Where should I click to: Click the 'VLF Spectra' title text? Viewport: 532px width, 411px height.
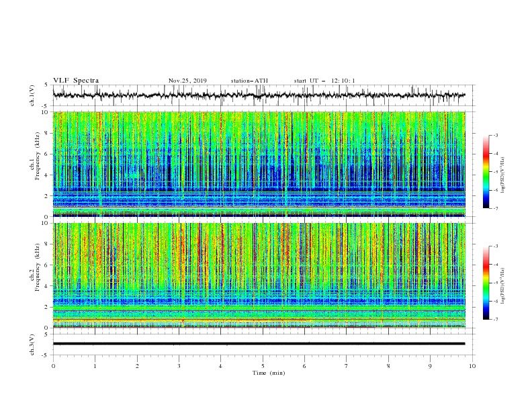tap(76, 81)
